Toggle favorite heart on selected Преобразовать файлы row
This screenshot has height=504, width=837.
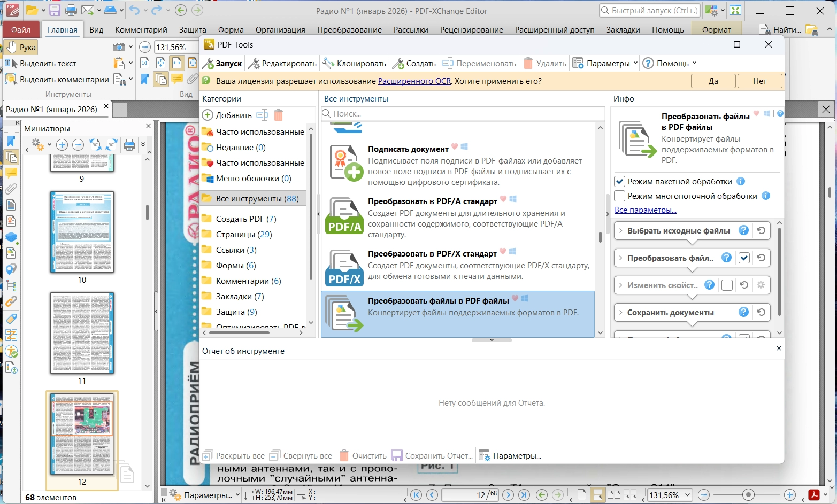click(515, 298)
